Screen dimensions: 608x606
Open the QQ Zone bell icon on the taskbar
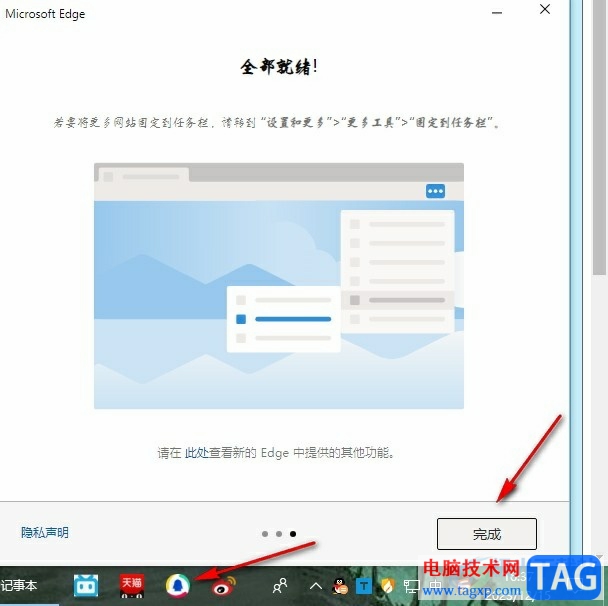tap(178, 585)
